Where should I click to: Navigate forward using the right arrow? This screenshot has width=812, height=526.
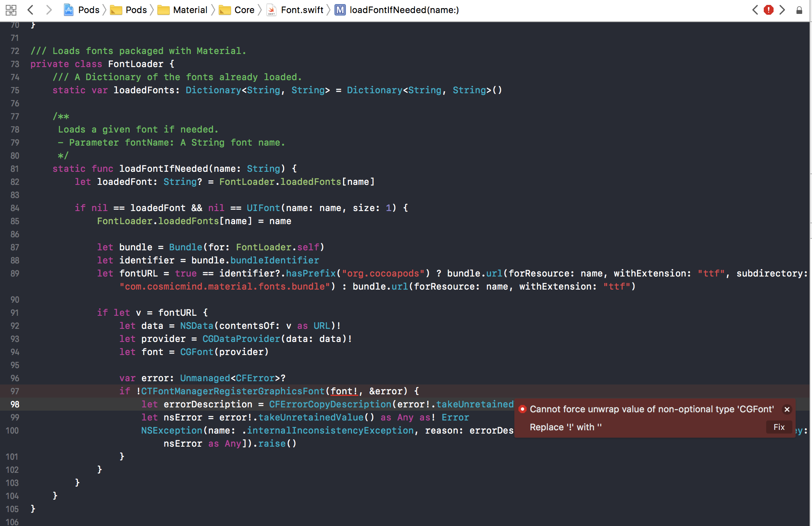[x=49, y=10]
